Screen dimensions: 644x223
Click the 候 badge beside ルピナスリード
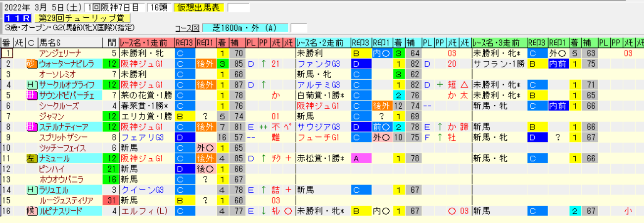tap(31, 212)
